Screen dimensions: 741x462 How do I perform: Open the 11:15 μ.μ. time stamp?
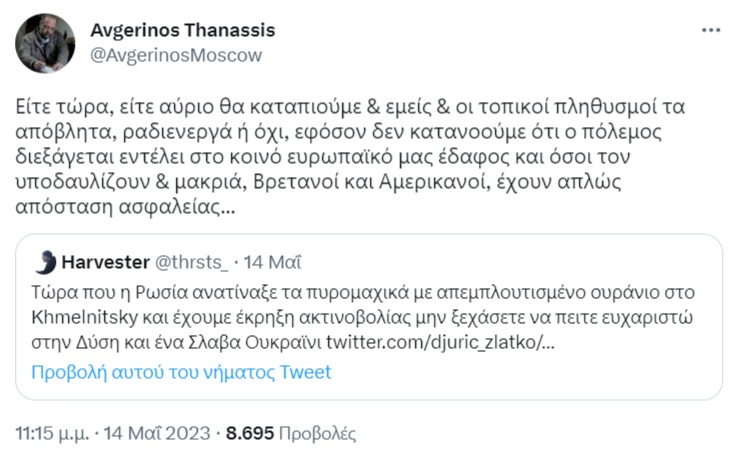pyautogui.click(x=52, y=433)
